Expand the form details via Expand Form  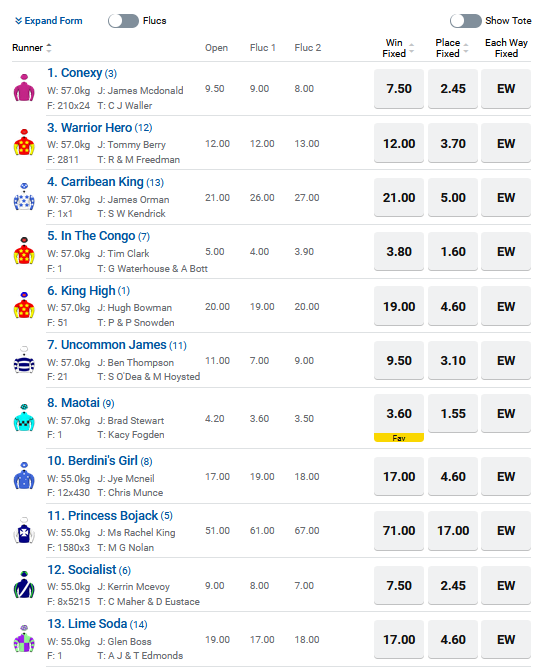(49, 20)
